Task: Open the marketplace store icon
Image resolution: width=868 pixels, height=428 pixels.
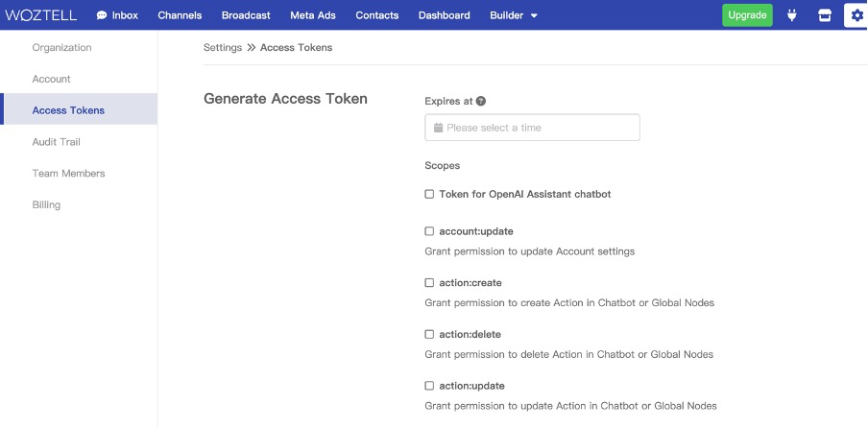Action: [x=823, y=15]
